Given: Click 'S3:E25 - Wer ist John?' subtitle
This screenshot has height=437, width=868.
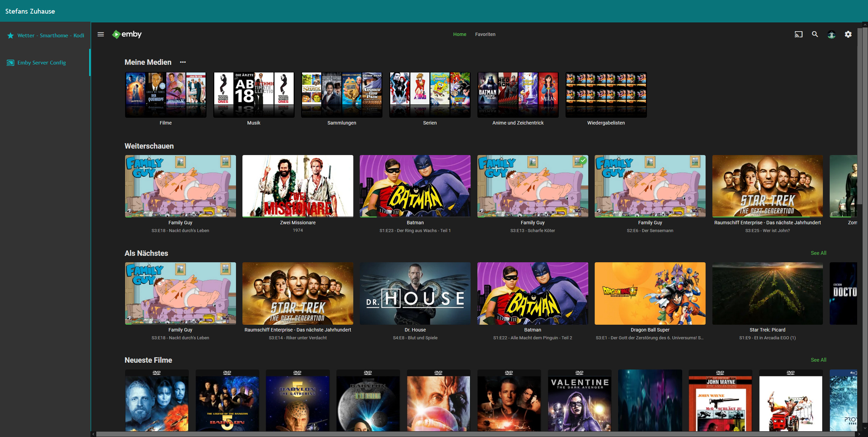Looking at the screenshot, I should [x=768, y=231].
